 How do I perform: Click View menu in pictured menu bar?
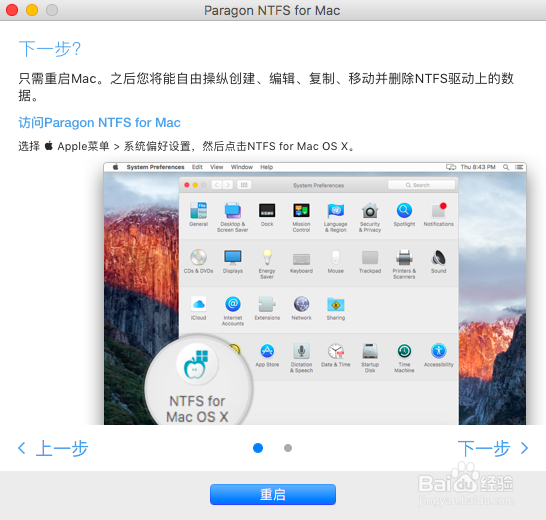[217, 167]
